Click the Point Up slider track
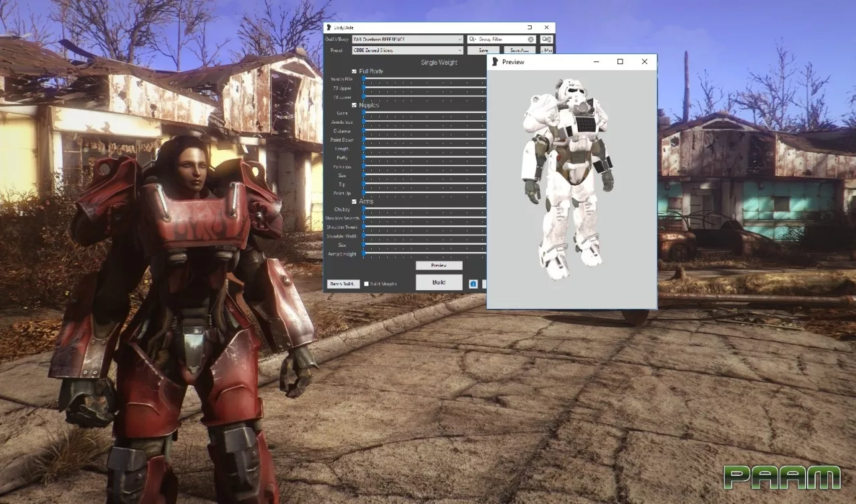Image resolution: width=856 pixels, height=504 pixels. (x=425, y=193)
